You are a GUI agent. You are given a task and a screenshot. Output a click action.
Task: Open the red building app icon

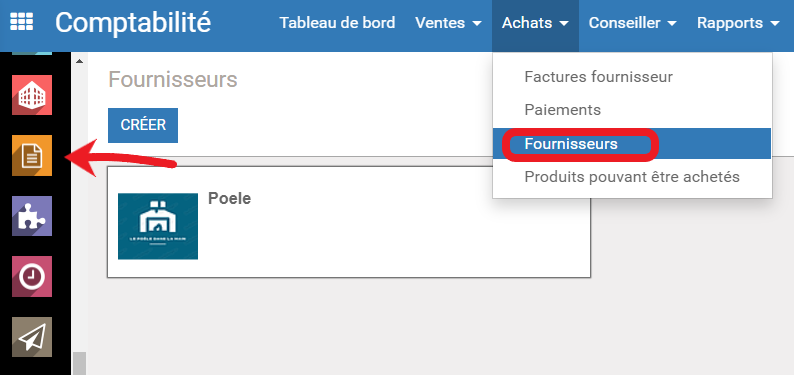pos(32,95)
